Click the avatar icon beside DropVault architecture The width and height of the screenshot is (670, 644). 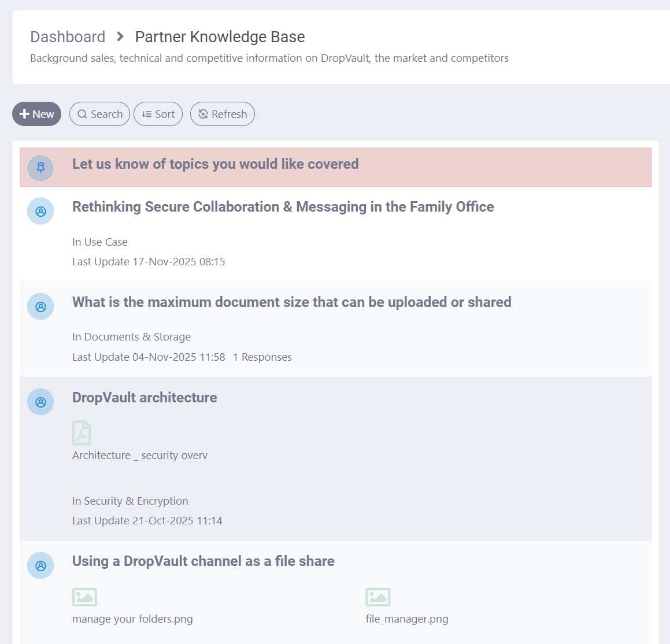(x=40, y=402)
